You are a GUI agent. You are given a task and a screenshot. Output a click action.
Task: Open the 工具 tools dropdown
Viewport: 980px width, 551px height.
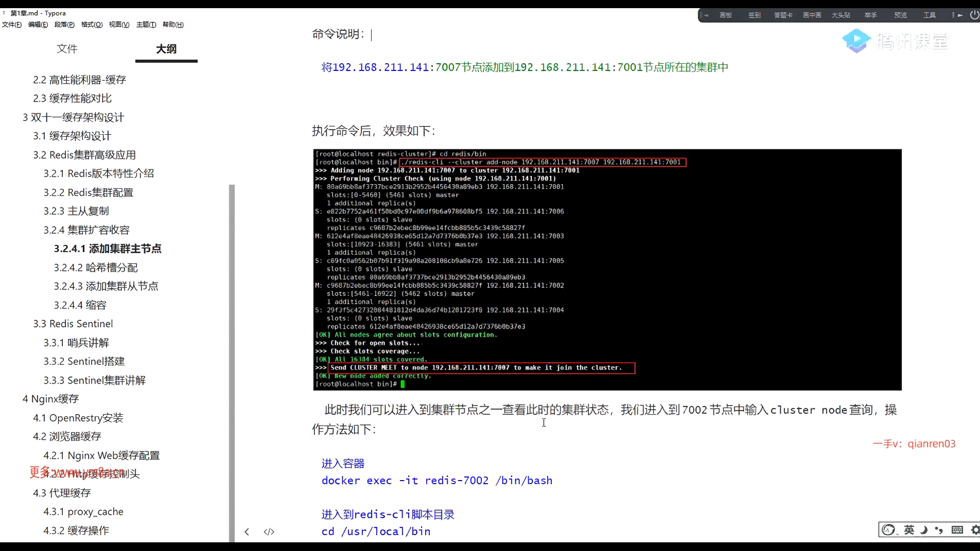click(x=929, y=15)
